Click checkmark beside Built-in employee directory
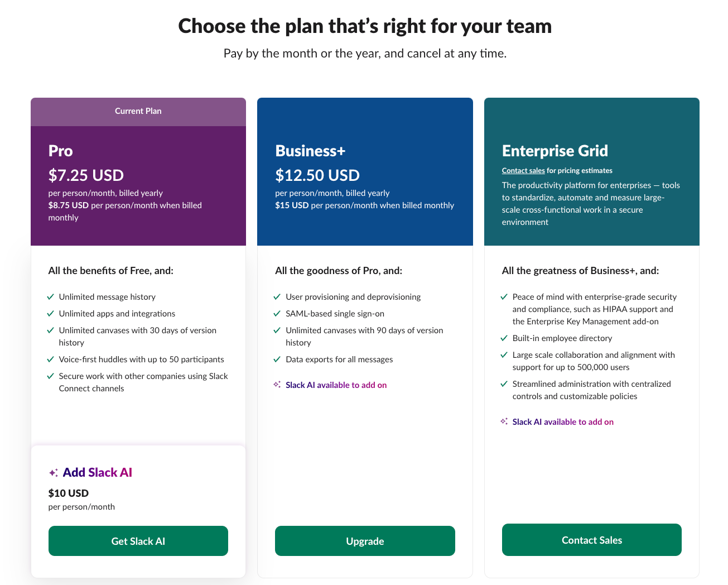Screen dimensions: 728x585 tap(504, 338)
